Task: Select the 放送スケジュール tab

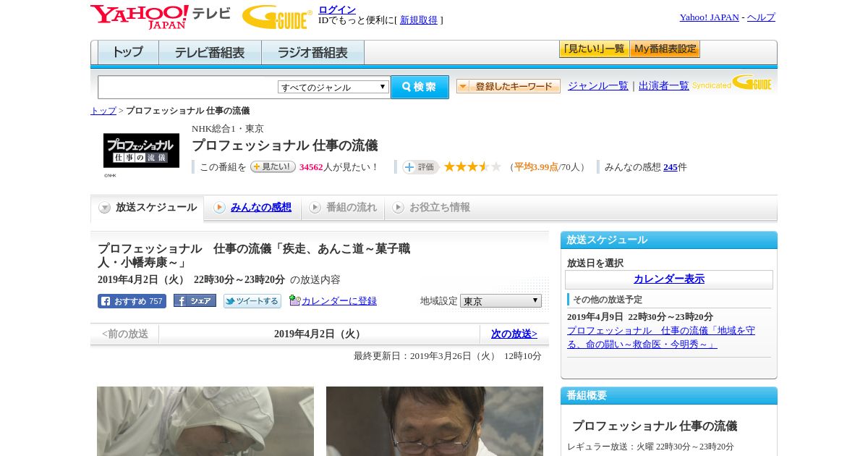Action: pyautogui.click(x=148, y=208)
